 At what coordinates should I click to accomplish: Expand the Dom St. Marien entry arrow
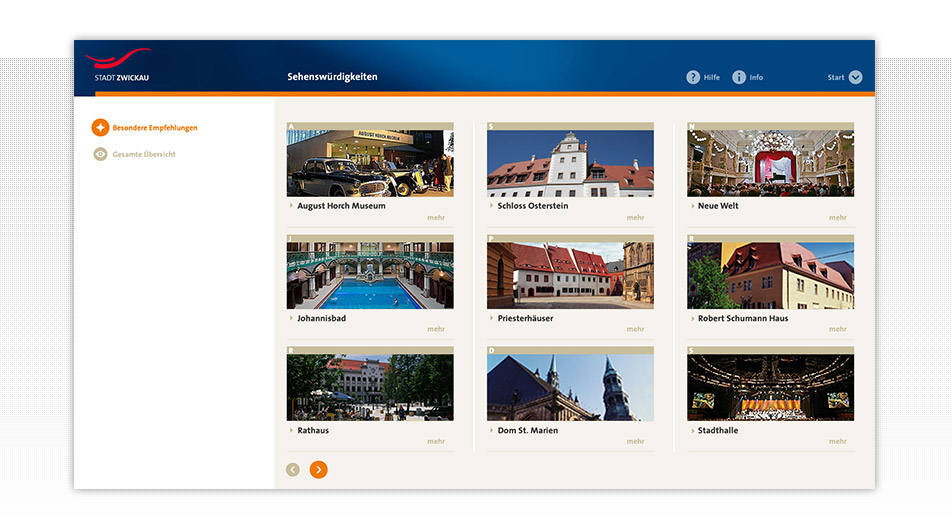tap(491, 430)
